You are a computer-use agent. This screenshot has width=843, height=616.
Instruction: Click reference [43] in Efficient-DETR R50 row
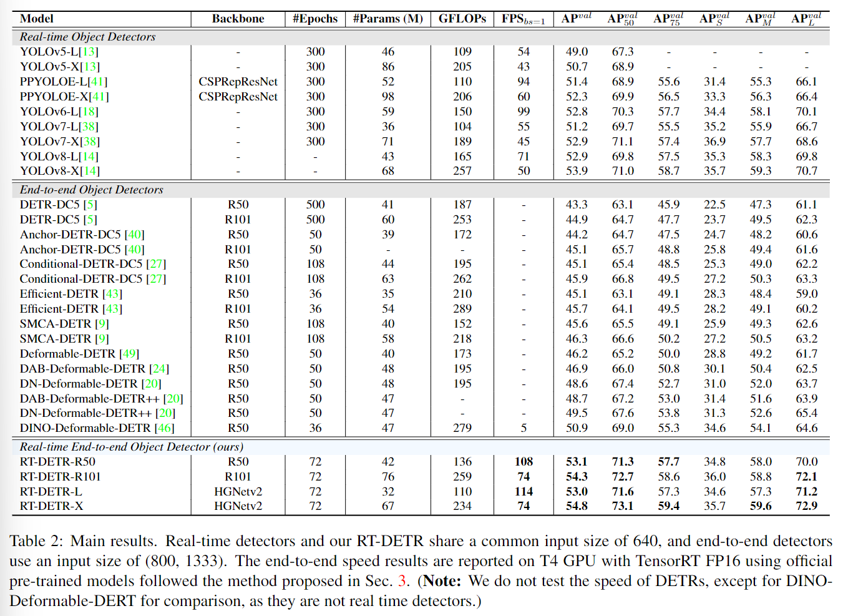(x=112, y=294)
